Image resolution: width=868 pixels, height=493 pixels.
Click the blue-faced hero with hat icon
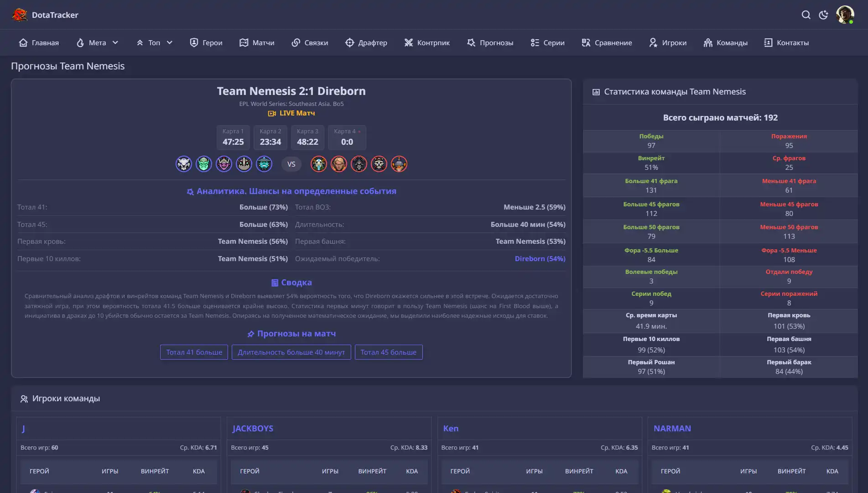[x=264, y=164]
